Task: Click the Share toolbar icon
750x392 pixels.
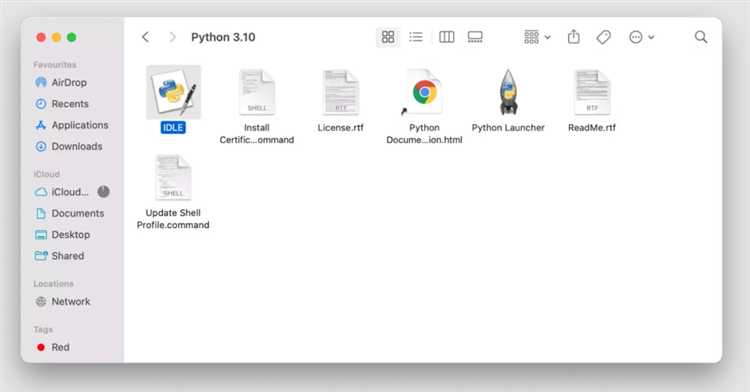Action: click(574, 37)
